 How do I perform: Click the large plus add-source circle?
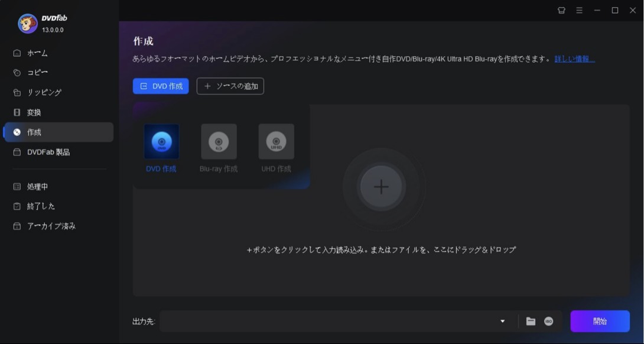381,187
